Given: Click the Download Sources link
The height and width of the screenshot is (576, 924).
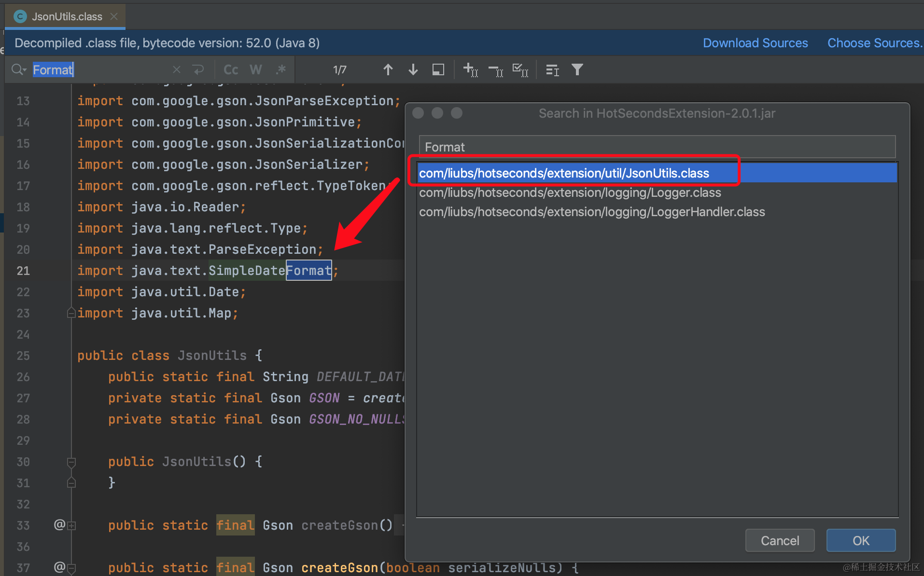Looking at the screenshot, I should (755, 43).
